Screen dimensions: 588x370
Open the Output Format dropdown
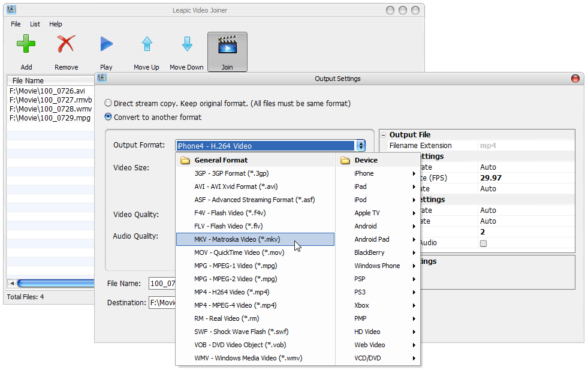pyautogui.click(x=361, y=146)
